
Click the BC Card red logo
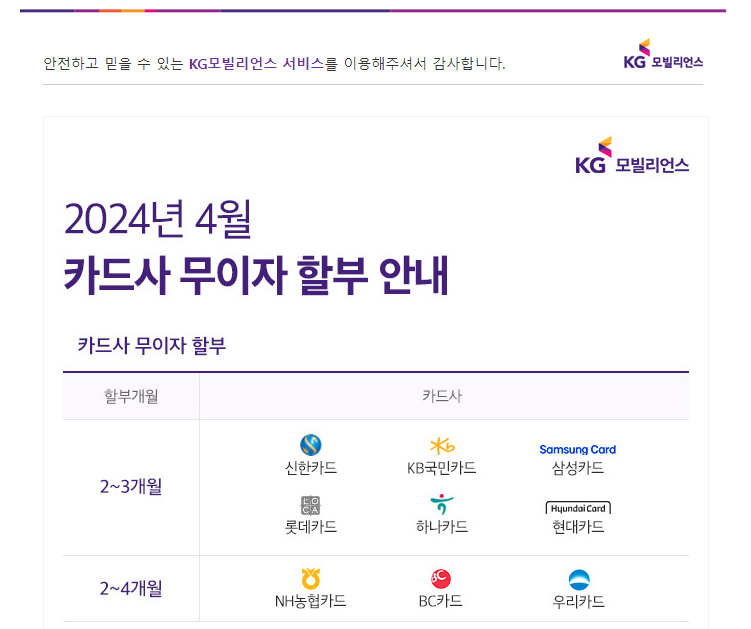click(x=441, y=579)
